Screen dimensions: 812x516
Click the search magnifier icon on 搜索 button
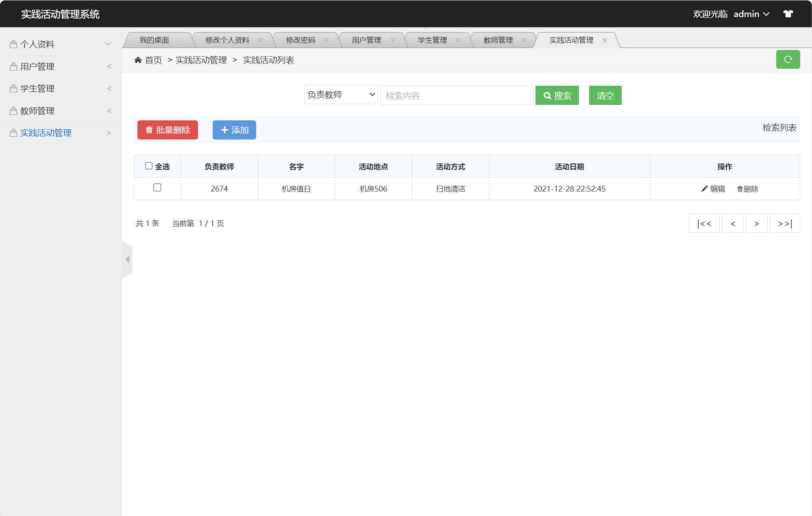tap(548, 95)
